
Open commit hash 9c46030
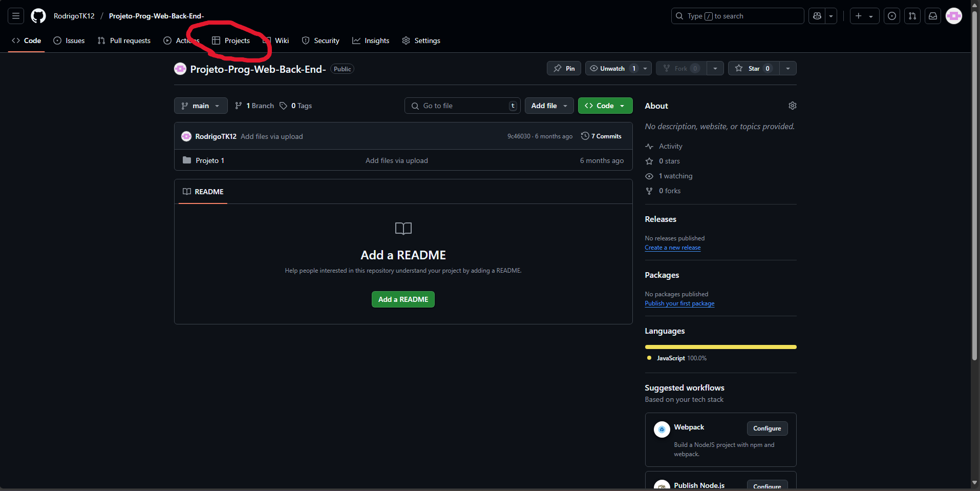coord(519,136)
